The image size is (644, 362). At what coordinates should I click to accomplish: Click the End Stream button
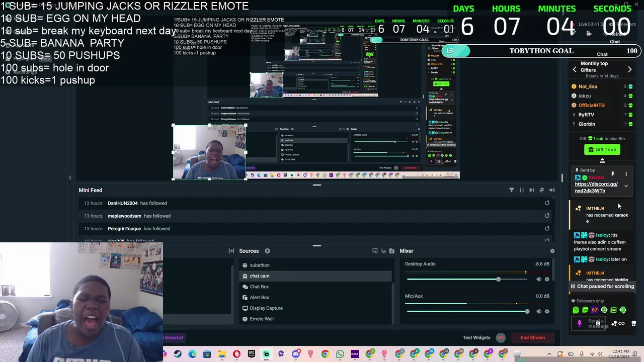pos(533,338)
